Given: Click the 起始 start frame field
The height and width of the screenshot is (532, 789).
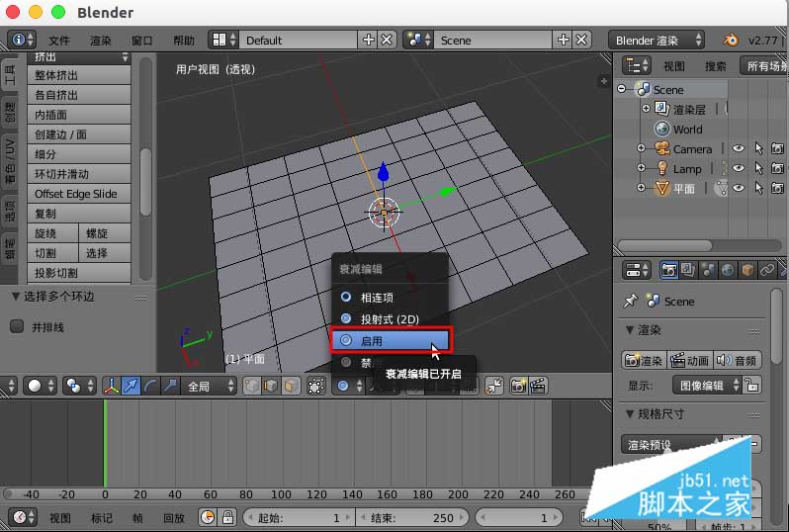Looking at the screenshot, I should tap(300, 517).
